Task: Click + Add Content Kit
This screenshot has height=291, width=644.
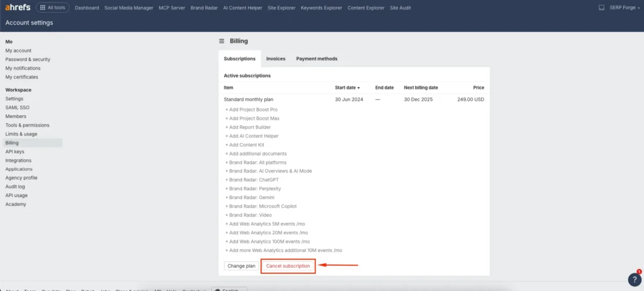Action: click(245, 145)
